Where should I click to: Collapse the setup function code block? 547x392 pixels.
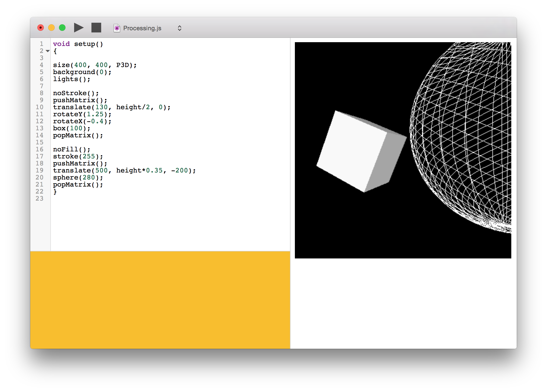click(x=48, y=51)
